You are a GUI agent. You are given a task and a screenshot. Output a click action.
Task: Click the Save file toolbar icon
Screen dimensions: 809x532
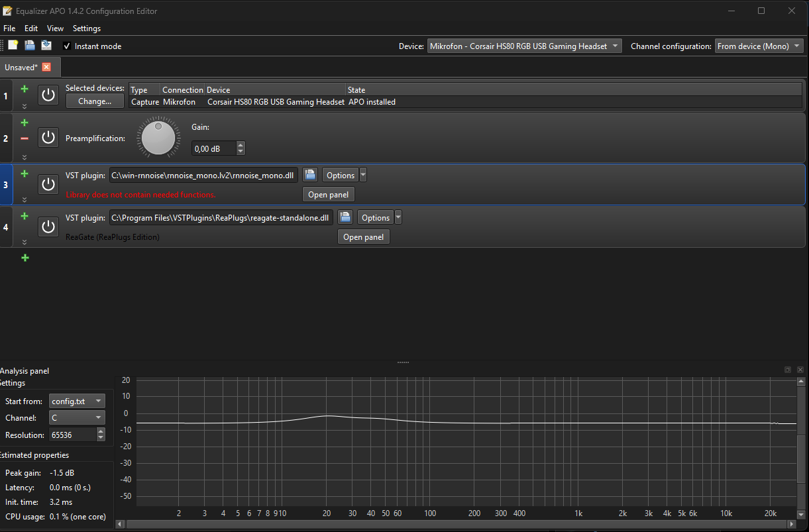46,46
